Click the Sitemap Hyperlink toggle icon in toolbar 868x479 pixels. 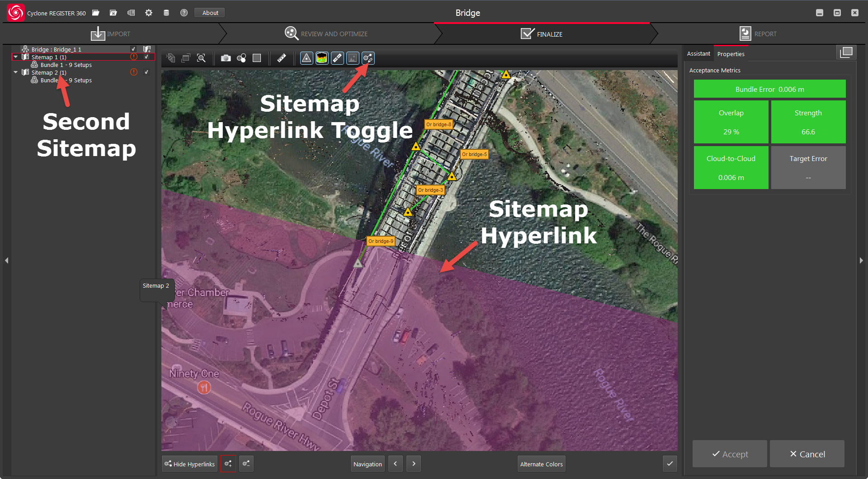368,58
